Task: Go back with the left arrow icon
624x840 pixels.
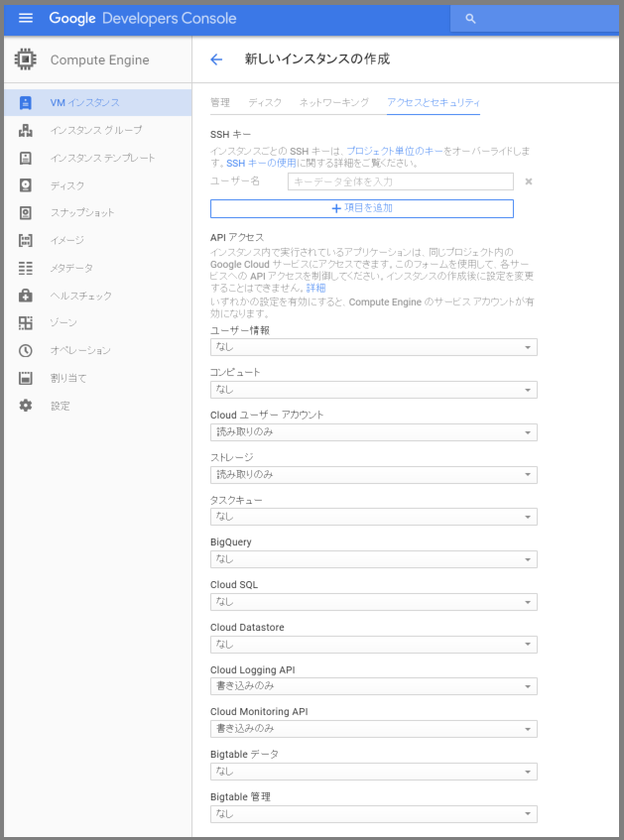Action: click(216, 60)
